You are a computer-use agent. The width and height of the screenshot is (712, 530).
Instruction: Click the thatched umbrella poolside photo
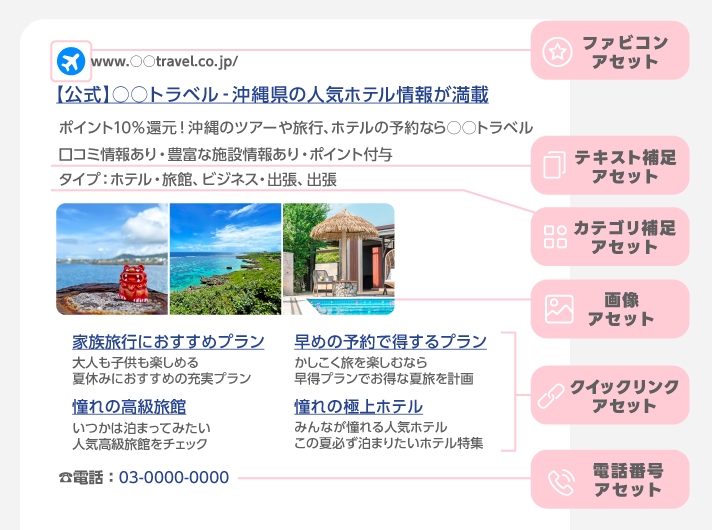coord(339,259)
